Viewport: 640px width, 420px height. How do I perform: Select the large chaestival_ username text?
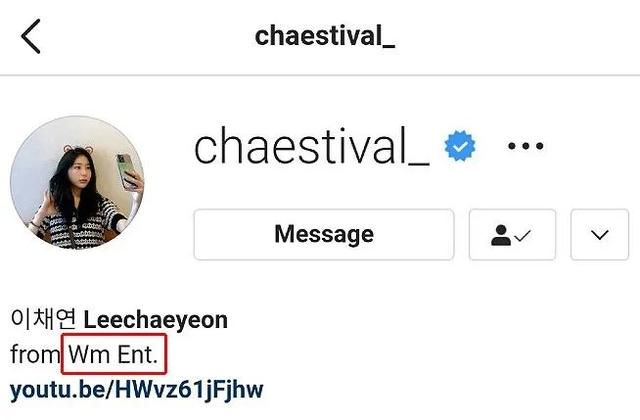pyautogui.click(x=311, y=146)
